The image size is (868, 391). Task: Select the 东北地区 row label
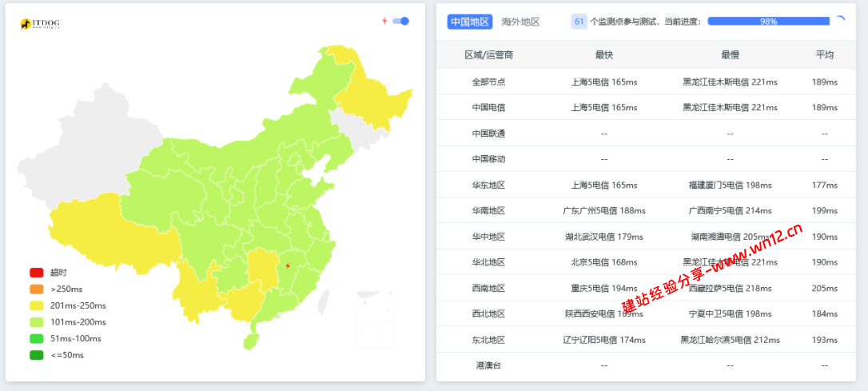[489, 340]
